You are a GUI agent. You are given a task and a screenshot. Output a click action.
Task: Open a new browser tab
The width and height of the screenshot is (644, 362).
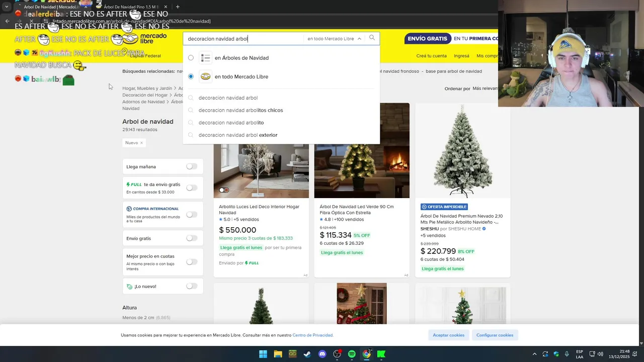pyautogui.click(x=178, y=7)
